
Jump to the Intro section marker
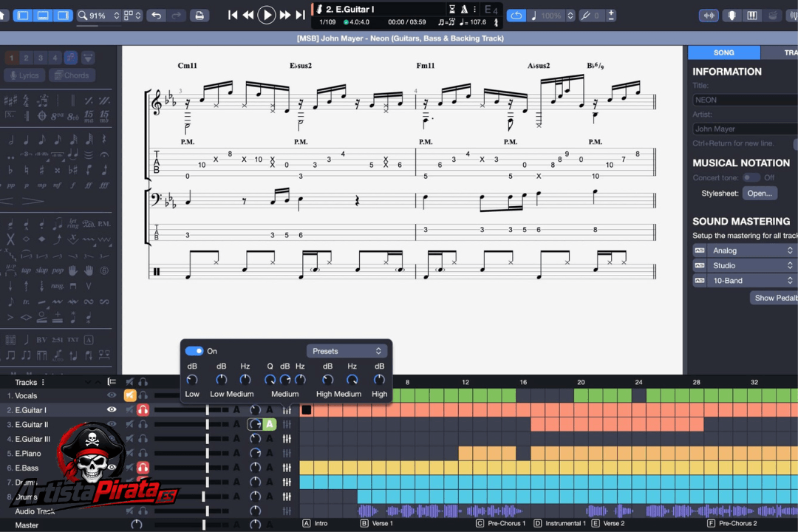[x=316, y=523]
